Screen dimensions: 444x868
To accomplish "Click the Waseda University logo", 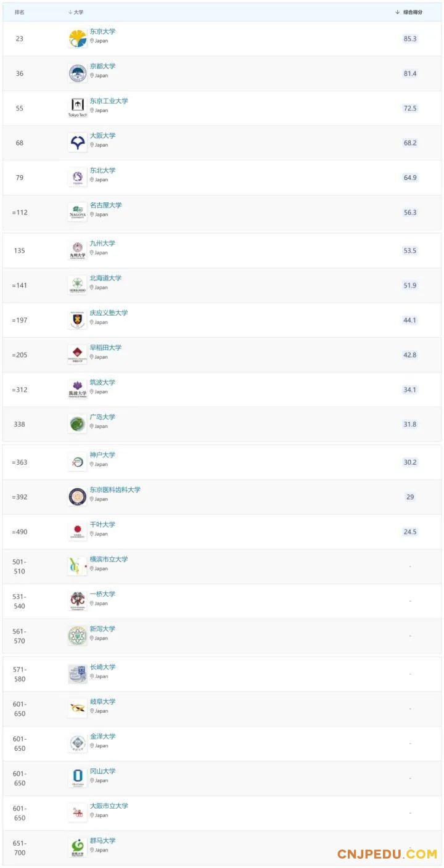I will pyautogui.click(x=78, y=354).
